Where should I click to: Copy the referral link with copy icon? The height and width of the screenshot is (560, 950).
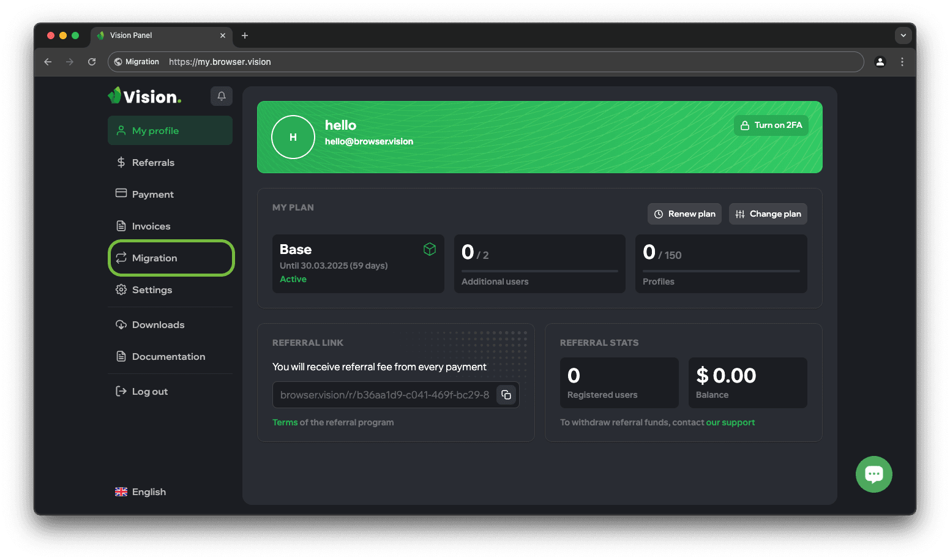(x=506, y=395)
